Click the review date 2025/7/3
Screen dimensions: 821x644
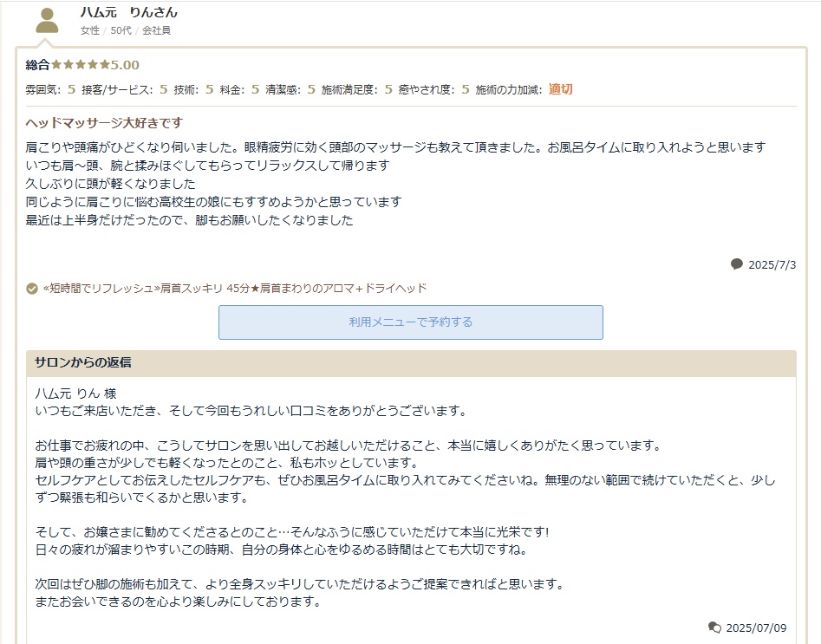click(772, 264)
